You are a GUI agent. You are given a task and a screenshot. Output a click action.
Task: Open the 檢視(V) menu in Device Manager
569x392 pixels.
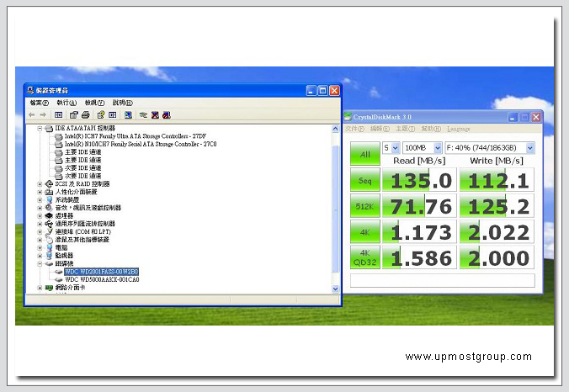click(95, 103)
